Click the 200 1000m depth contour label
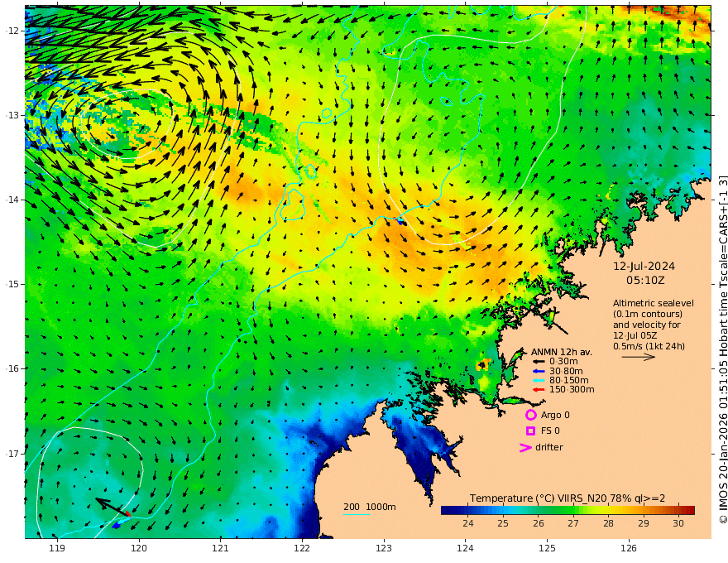 pyautogui.click(x=370, y=507)
